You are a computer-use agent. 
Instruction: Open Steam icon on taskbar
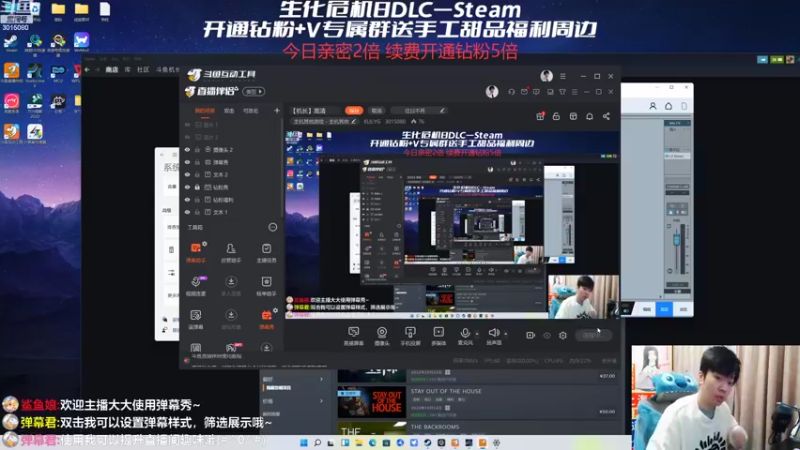coord(428,442)
